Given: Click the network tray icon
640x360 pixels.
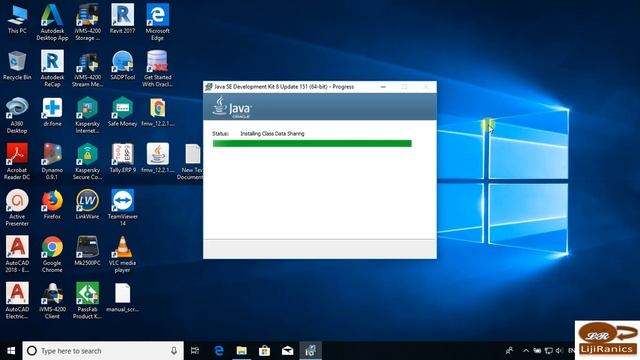Looking at the screenshot, I should pos(549,351).
